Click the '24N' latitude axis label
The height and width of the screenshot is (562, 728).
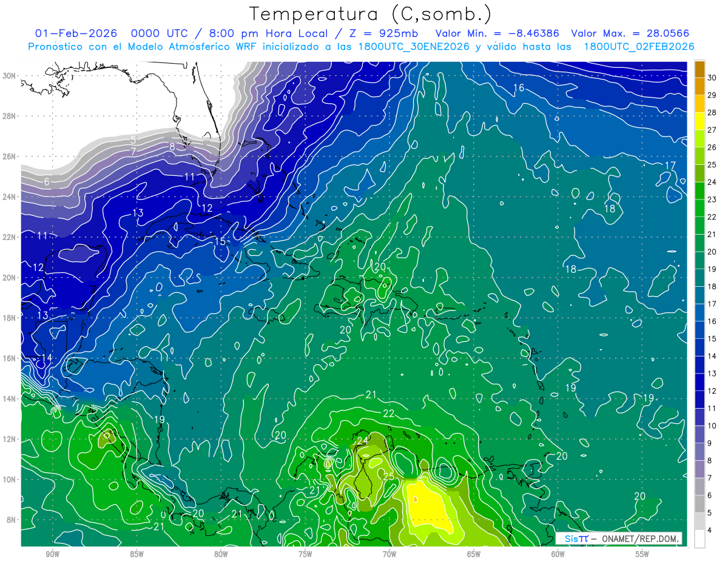point(9,196)
